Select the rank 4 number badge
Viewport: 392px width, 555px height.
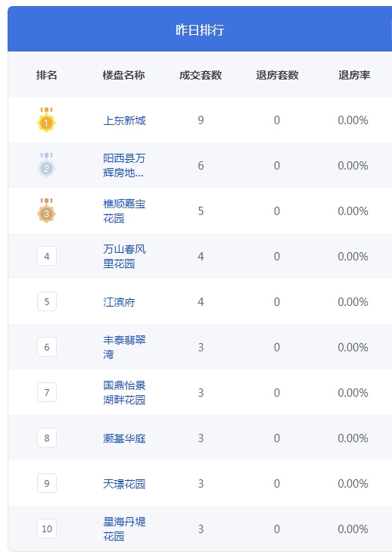[47, 256]
